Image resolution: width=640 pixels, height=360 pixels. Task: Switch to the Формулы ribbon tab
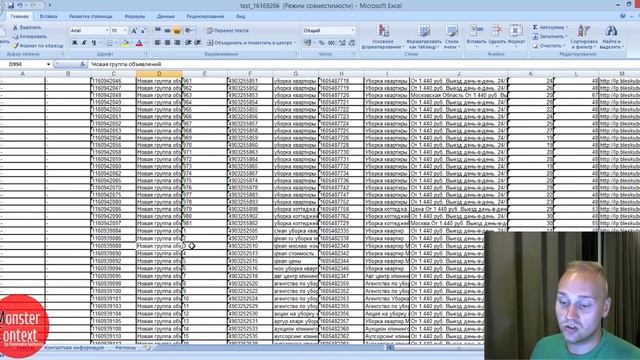[x=134, y=16]
